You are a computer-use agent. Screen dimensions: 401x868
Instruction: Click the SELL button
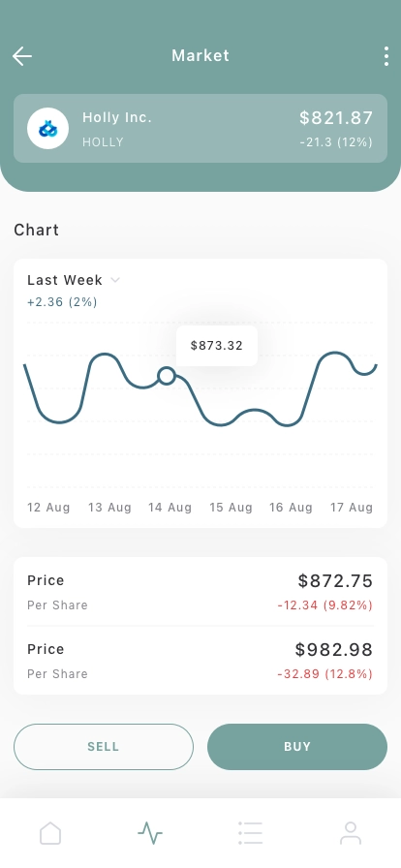104,747
